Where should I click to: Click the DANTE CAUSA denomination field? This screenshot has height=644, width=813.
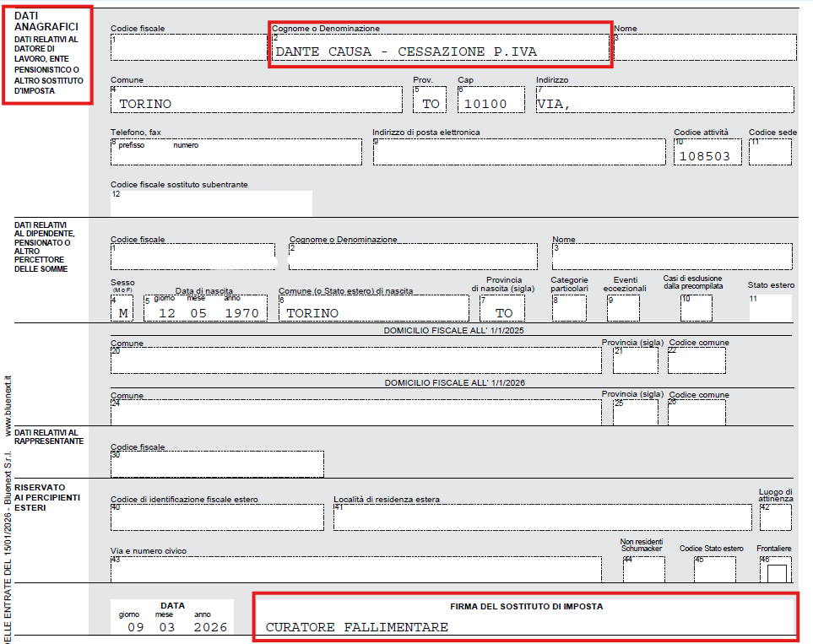(441, 48)
